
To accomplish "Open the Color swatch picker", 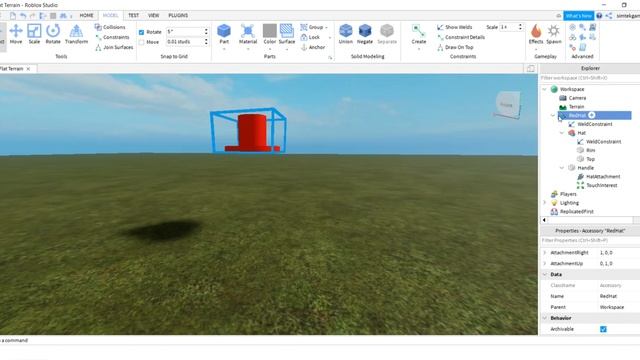I will point(270,34).
